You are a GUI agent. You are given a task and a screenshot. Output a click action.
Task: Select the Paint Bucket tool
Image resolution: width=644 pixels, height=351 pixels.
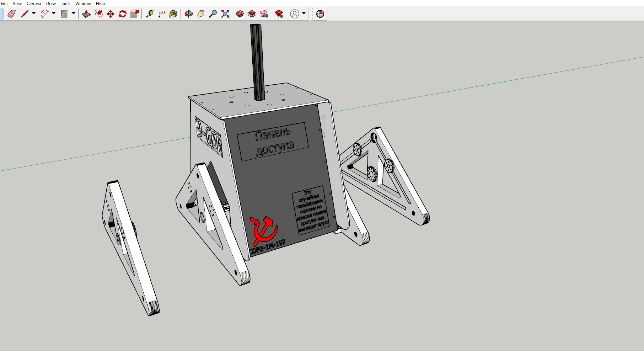[173, 14]
